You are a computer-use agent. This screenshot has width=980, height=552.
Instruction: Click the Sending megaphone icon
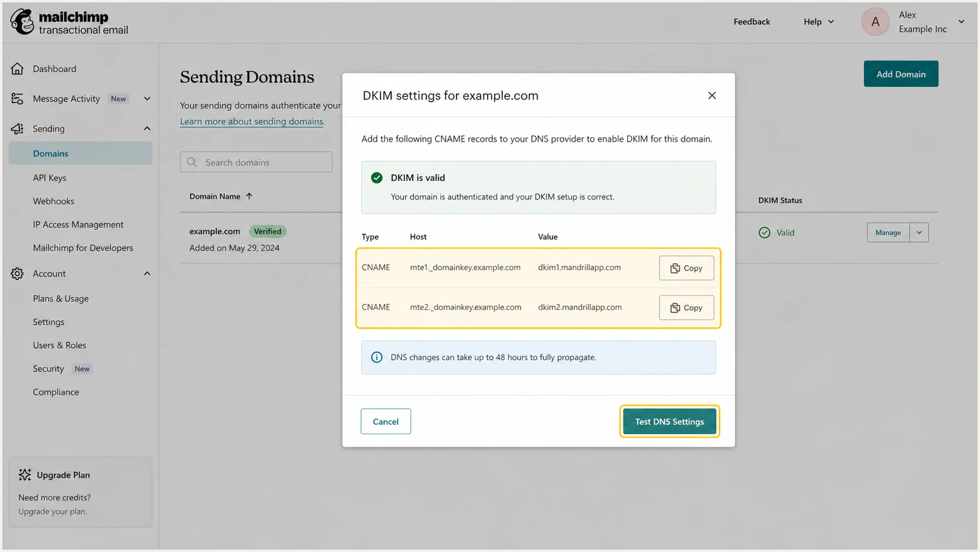click(x=17, y=128)
